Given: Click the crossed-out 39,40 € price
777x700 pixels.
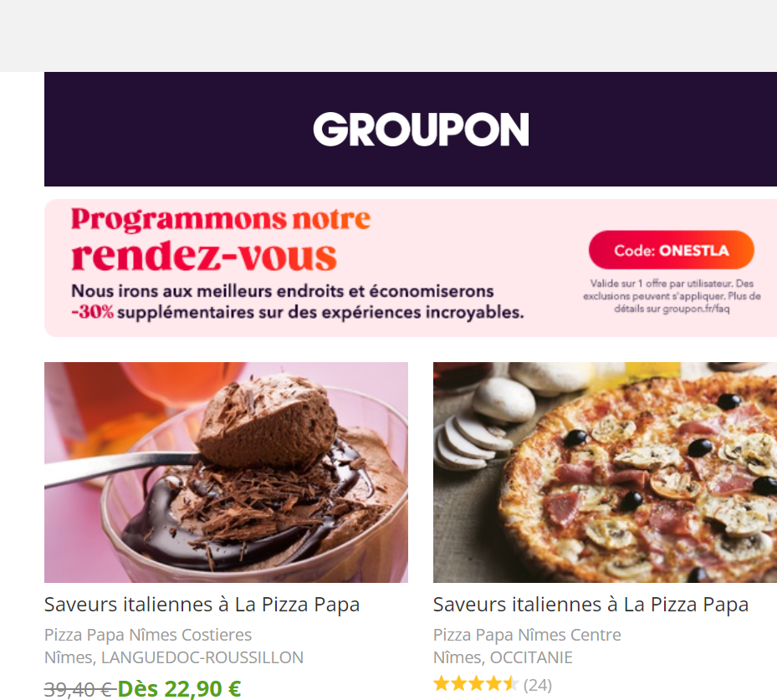Looking at the screenshot, I should [x=79, y=688].
